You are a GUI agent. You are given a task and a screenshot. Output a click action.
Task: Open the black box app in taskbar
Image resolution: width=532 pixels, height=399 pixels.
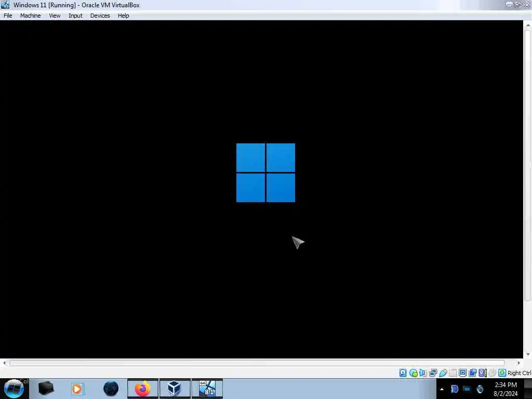click(46, 389)
